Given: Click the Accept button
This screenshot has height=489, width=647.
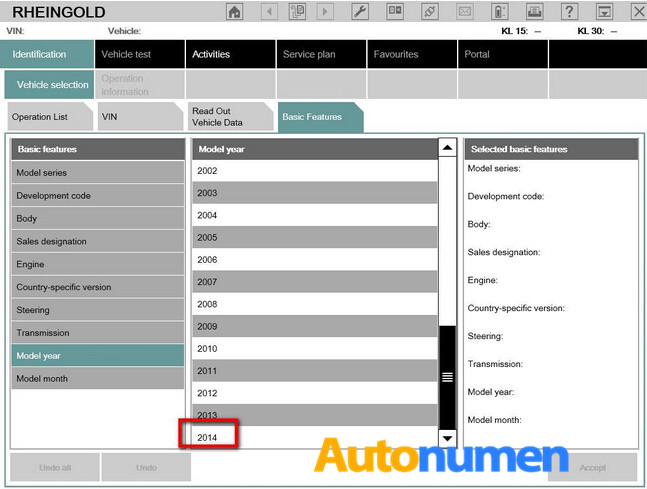Looking at the screenshot, I should [593, 467].
